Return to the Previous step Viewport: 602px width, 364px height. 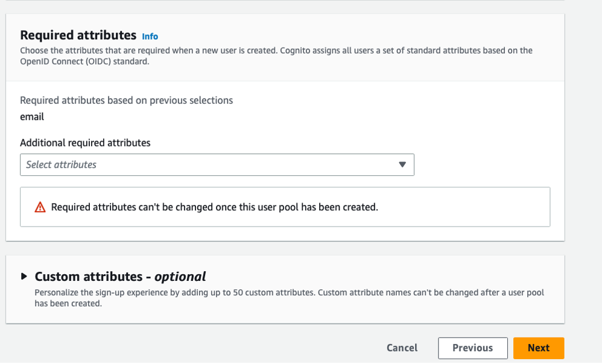[x=473, y=348]
